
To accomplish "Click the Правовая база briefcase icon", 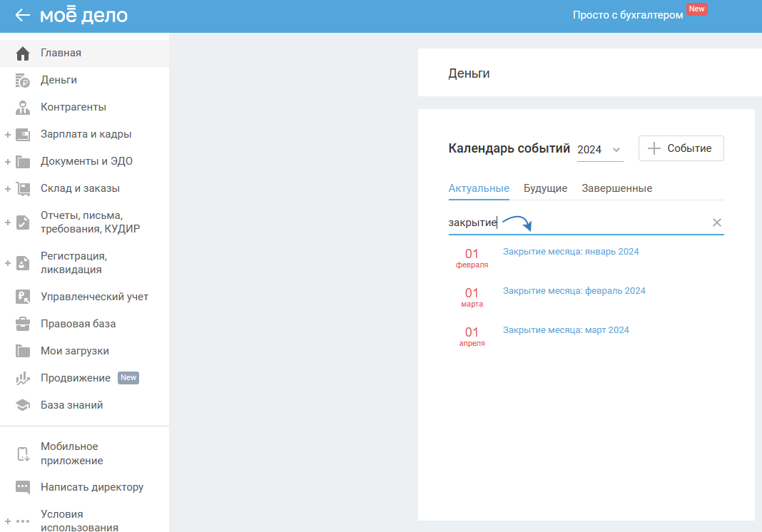I will click(23, 324).
